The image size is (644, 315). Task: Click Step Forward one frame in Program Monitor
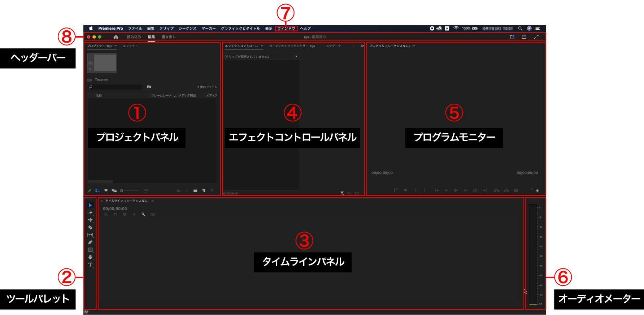pyautogui.click(x=466, y=190)
